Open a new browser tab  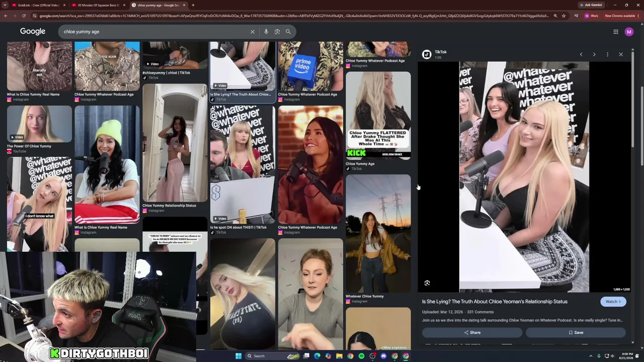pyautogui.click(x=193, y=5)
